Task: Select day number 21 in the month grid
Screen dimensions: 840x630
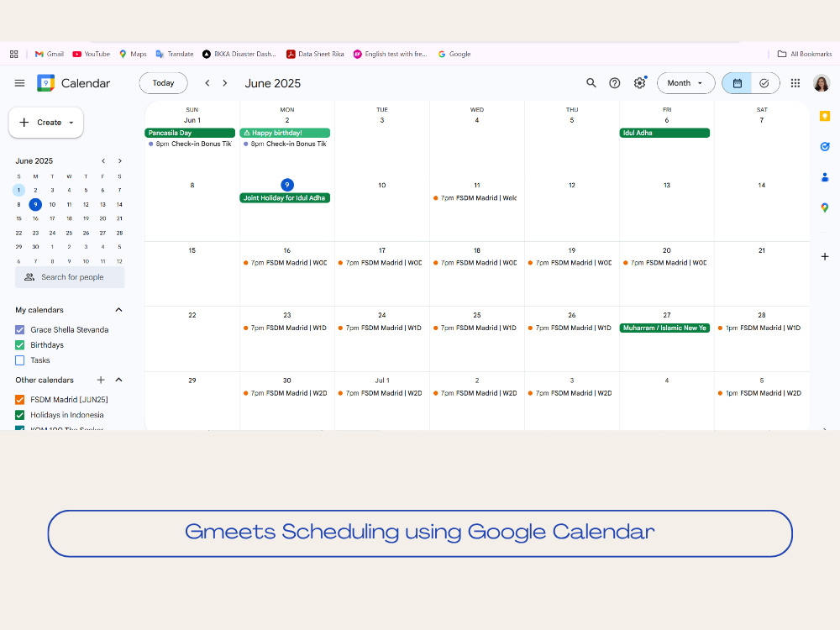Action: click(762, 250)
